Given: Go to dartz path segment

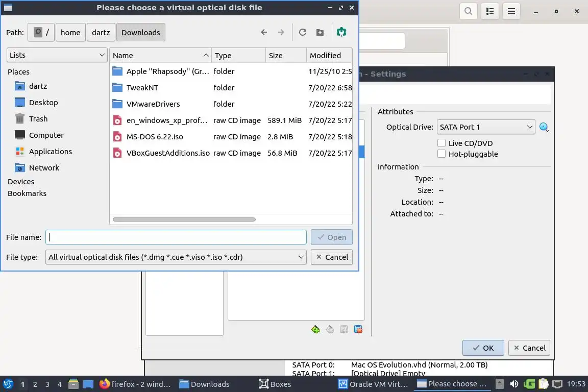Looking at the screenshot, I should (101, 33).
